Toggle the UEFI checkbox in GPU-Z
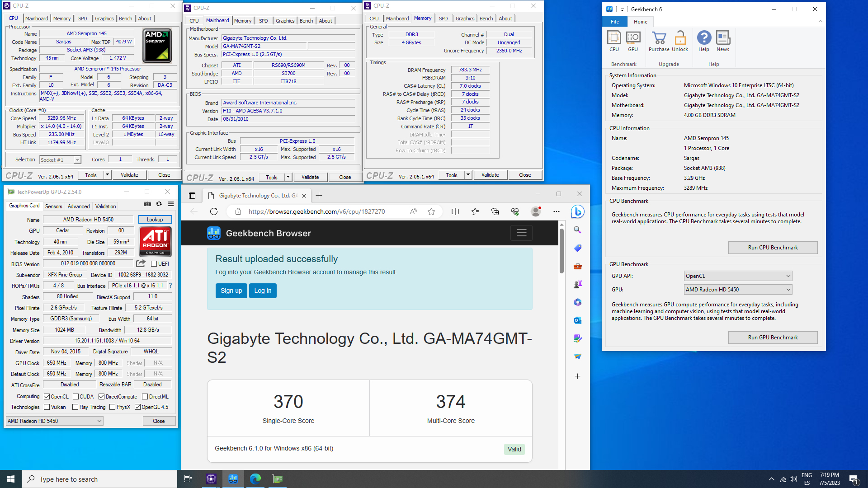This screenshot has width=868, height=488. [x=154, y=264]
